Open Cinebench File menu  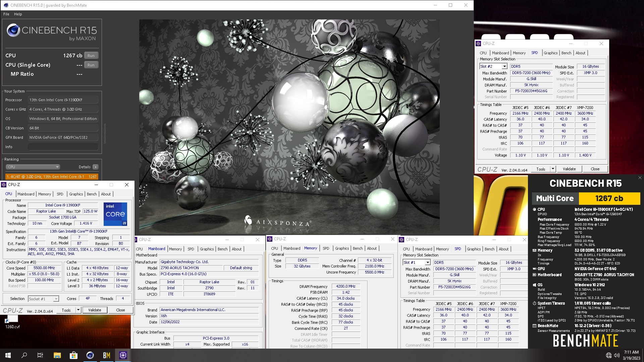[6, 14]
